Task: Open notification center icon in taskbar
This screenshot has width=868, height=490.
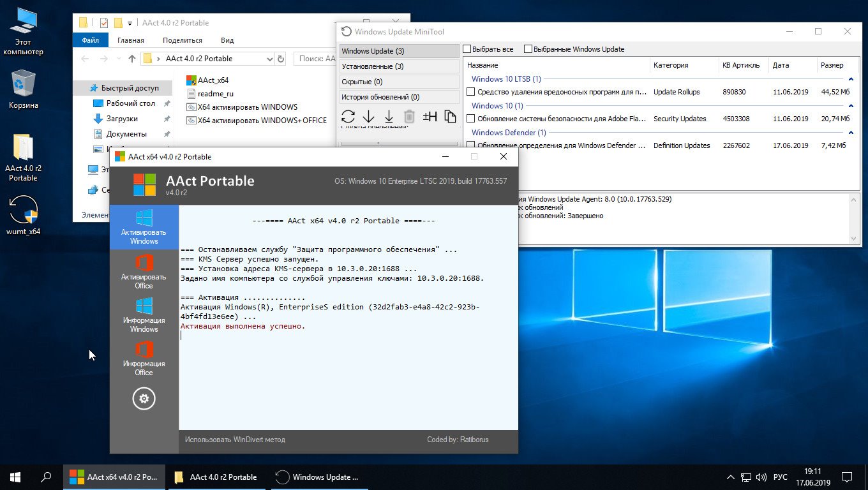Action: [846, 477]
